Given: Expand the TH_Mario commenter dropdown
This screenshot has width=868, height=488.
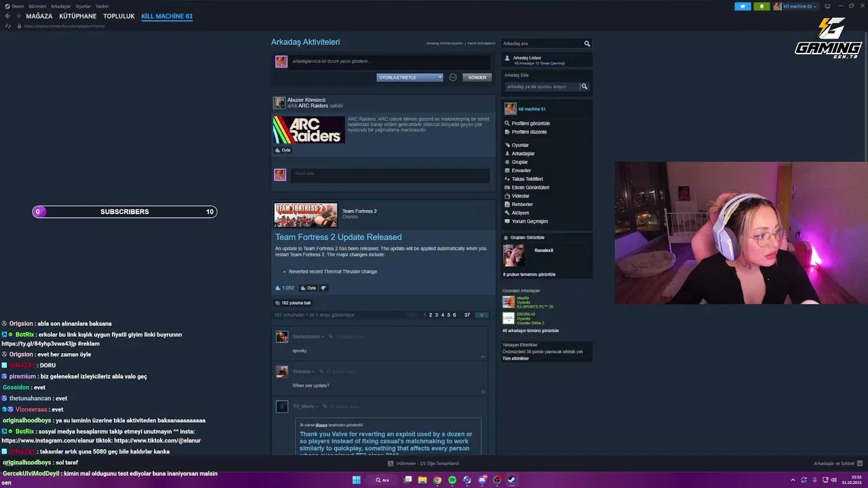Looking at the screenshot, I should (x=317, y=407).
